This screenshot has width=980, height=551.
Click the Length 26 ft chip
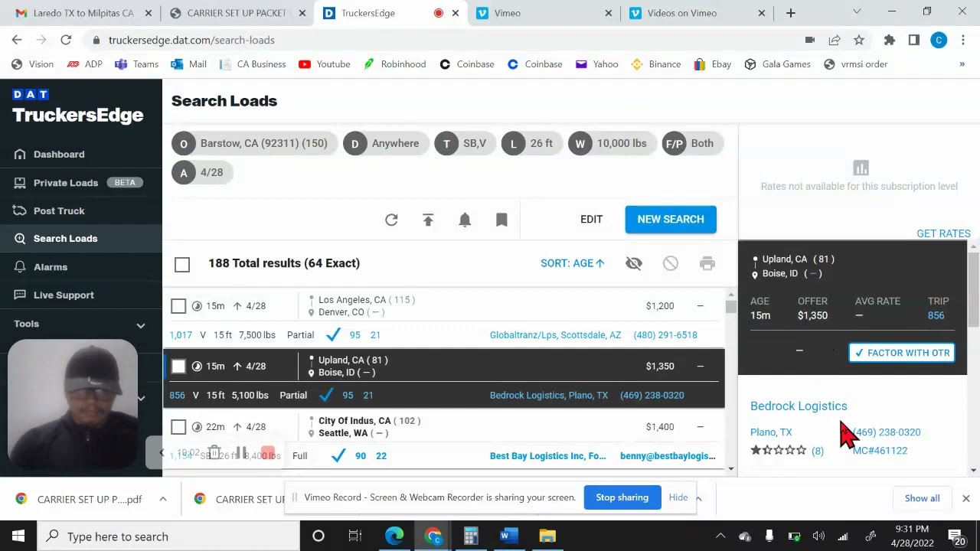coord(531,144)
